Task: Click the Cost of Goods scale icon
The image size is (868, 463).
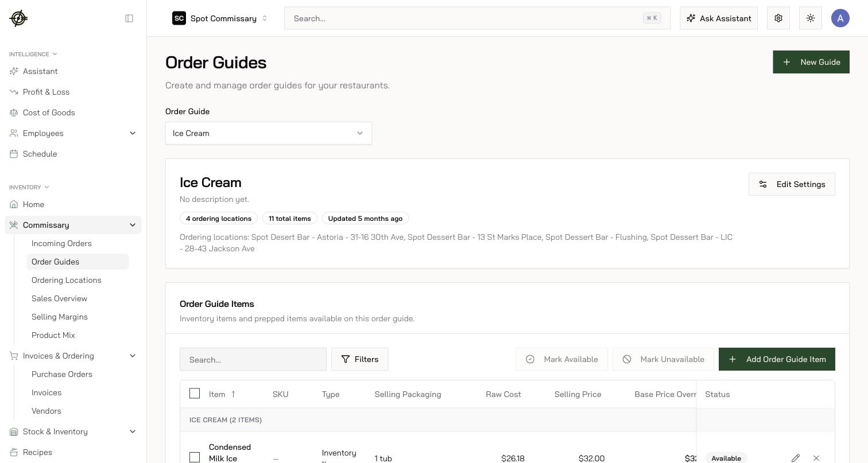Action: 14,112
